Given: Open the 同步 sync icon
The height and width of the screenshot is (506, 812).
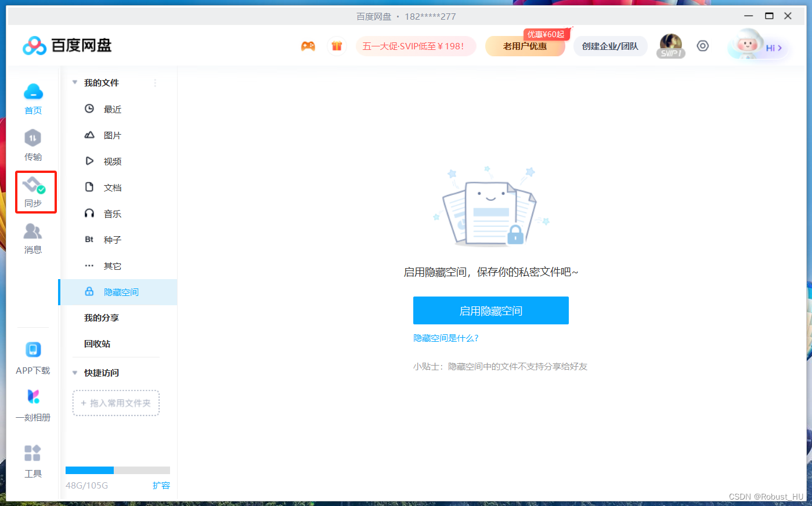Looking at the screenshot, I should coord(33,185).
